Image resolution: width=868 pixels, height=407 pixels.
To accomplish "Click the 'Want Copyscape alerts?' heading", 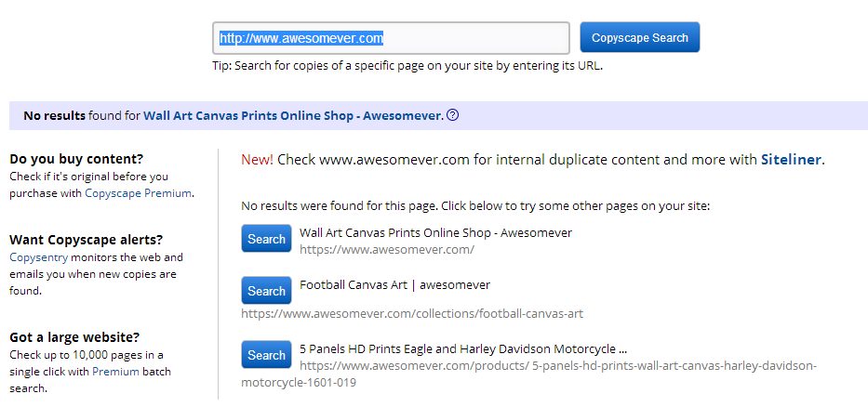I will click(x=87, y=240).
